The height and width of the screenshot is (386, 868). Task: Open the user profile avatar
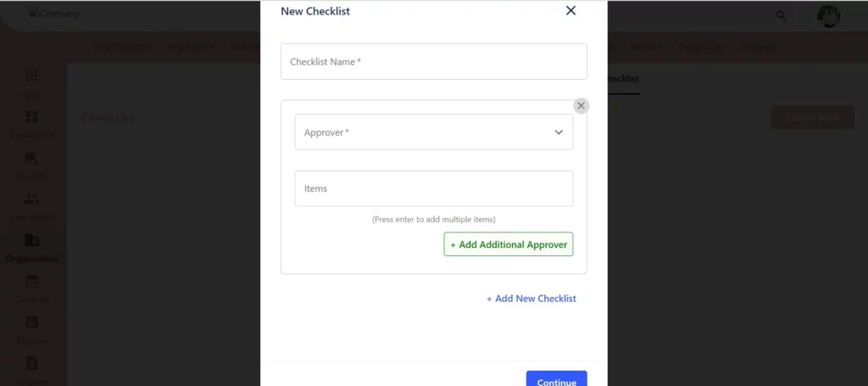coord(828,16)
